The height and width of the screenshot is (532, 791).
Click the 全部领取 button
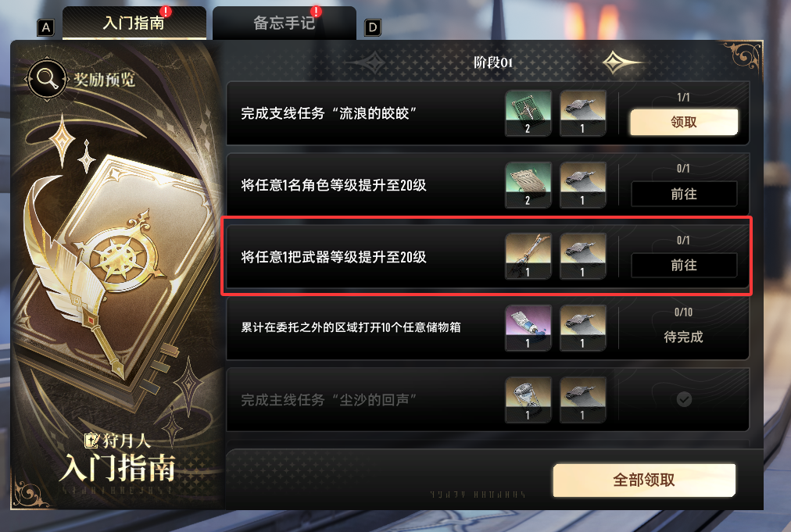(644, 480)
